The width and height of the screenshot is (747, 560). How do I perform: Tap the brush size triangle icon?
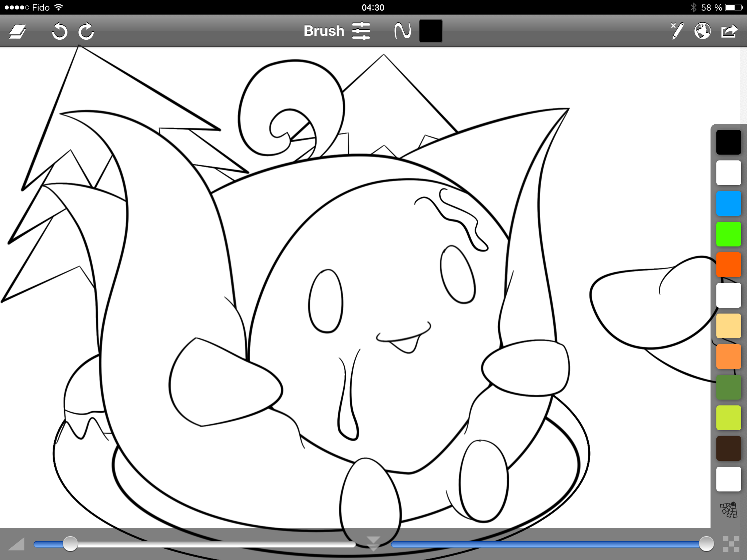16,544
